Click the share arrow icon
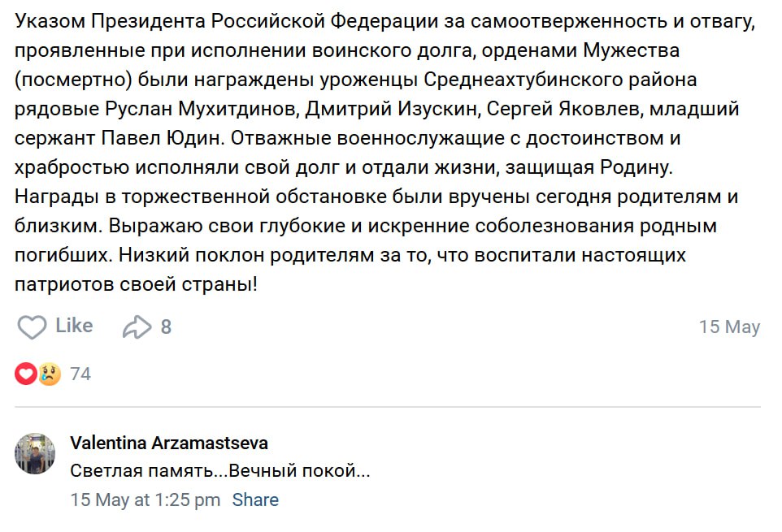The height and width of the screenshot is (532, 782). click(137, 327)
